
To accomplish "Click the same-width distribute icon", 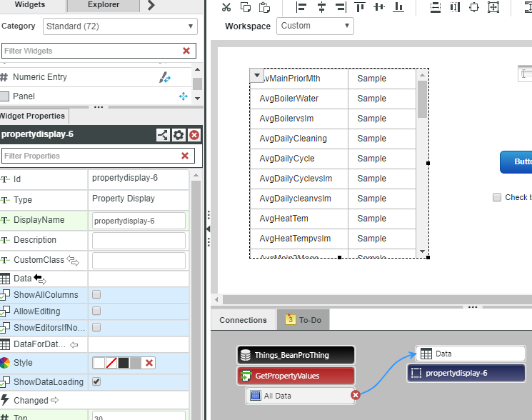I will coord(455,6).
